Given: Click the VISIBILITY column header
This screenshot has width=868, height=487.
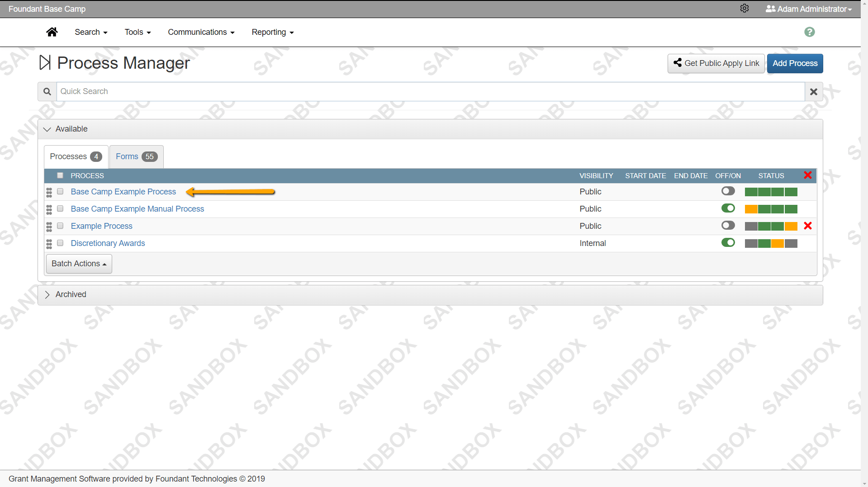Looking at the screenshot, I should click(597, 175).
